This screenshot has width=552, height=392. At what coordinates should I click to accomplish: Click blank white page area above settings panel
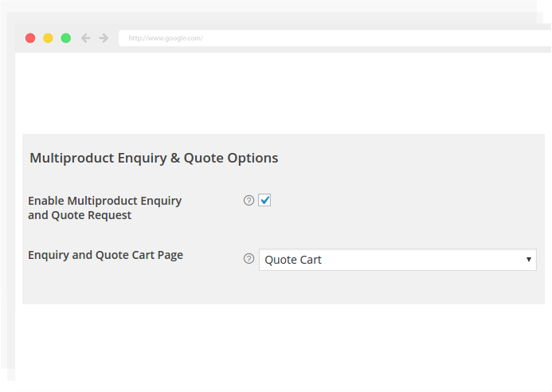click(x=282, y=93)
